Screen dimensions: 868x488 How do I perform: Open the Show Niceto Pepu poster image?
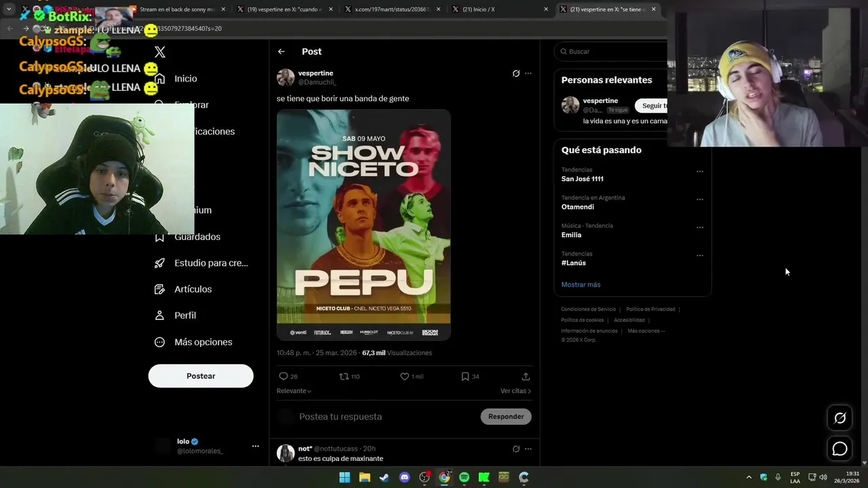[x=363, y=225]
